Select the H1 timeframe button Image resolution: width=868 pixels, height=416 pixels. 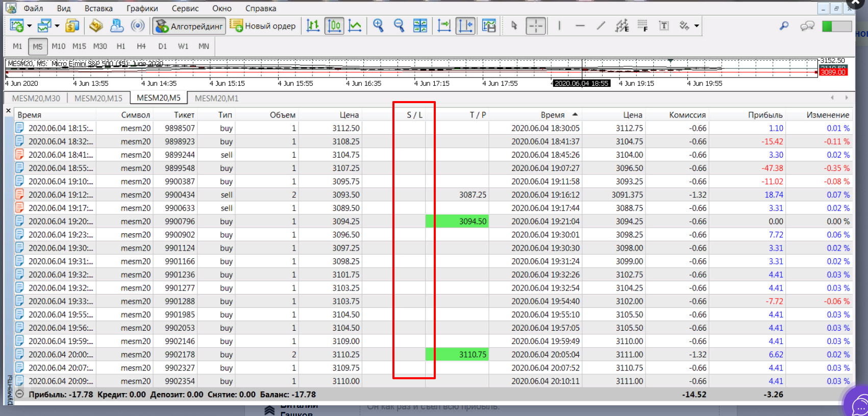click(x=121, y=46)
